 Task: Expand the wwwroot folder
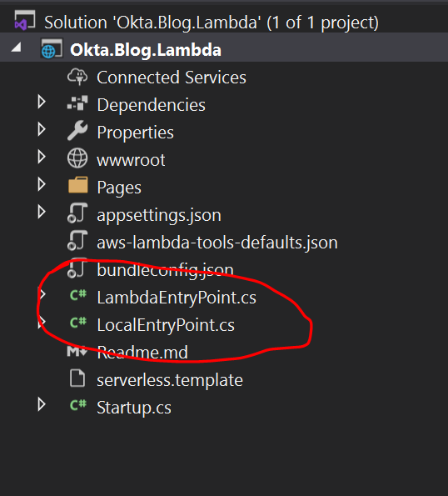tap(42, 157)
